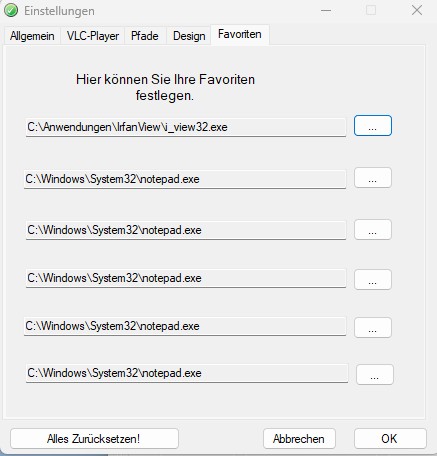Browse for the IrfanView favorite path
This screenshot has width=437, height=456.
(373, 126)
